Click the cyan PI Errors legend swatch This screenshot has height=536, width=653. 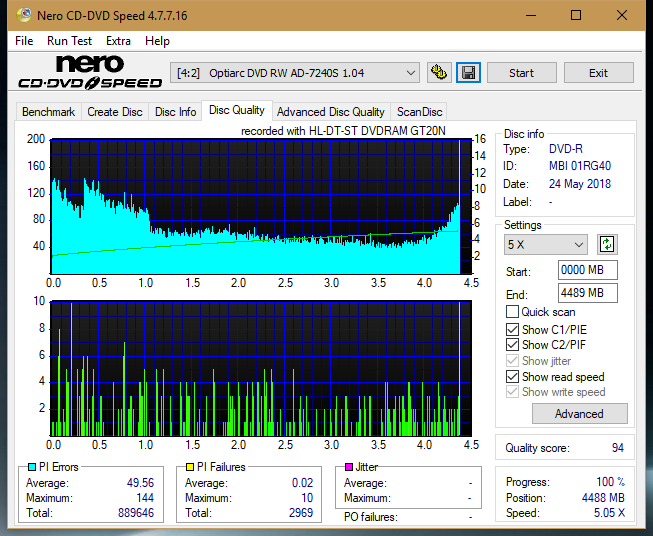(x=32, y=467)
